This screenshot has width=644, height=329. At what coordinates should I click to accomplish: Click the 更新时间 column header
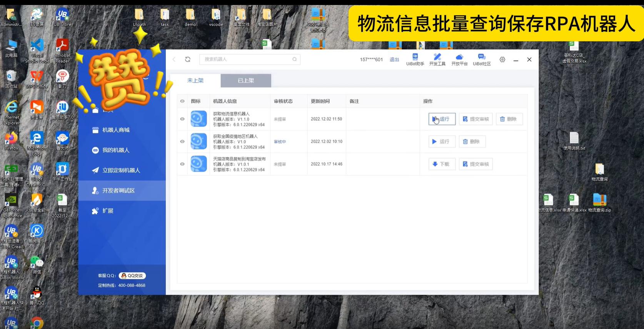[x=320, y=101]
